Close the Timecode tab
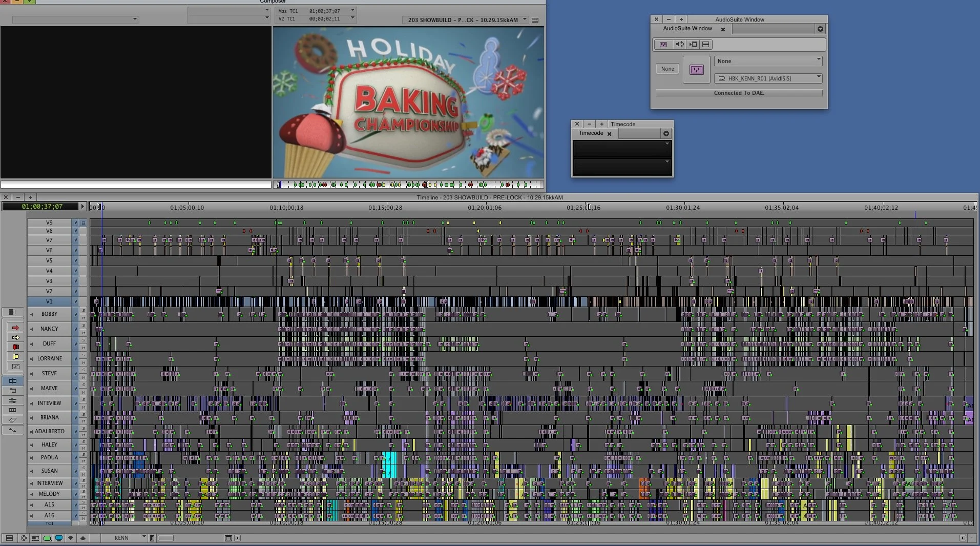The width and height of the screenshot is (980, 546). pyautogui.click(x=609, y=134)
